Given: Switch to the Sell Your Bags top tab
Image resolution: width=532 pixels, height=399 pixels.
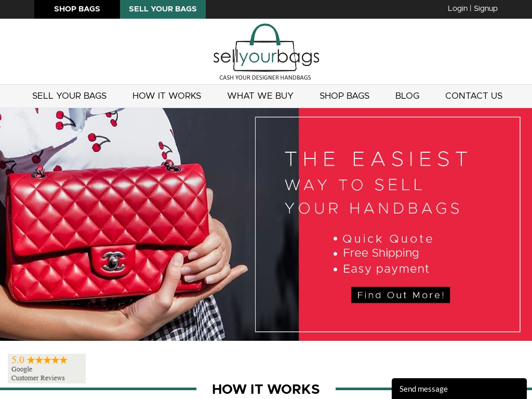Looking at the screenshot, I should 163,9.
